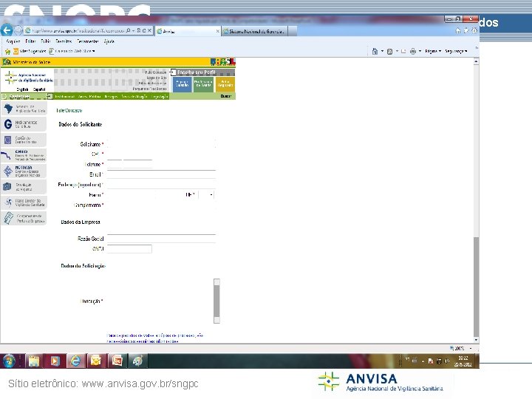
Task: Click the browser page vertical scrollbar thumb
Action: click(x=476, y=287)
